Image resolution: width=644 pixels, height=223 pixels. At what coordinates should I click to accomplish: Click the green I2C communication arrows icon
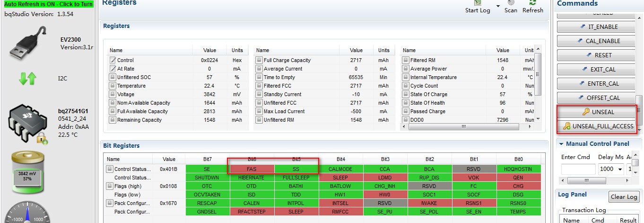[x=27, y=79]
